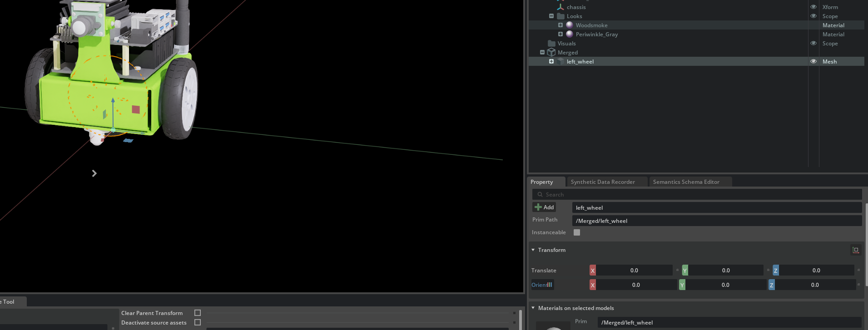868x330 pixels.
Task: Enable the Clear Parent Transform checkbox
Action: pyautogui.click(x=198, y=313)
